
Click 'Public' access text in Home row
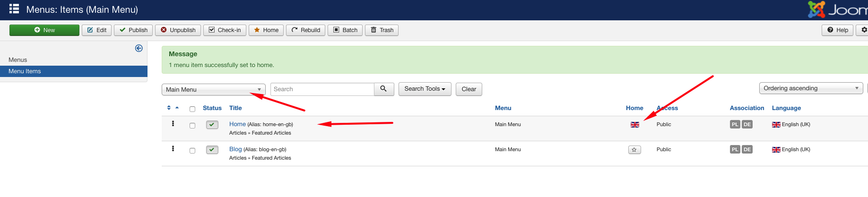click(664, 124)
